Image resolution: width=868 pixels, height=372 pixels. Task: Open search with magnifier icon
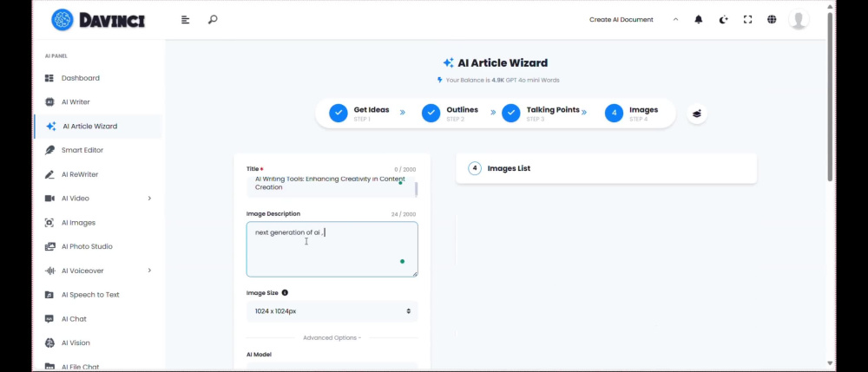[x=213, y=19]
